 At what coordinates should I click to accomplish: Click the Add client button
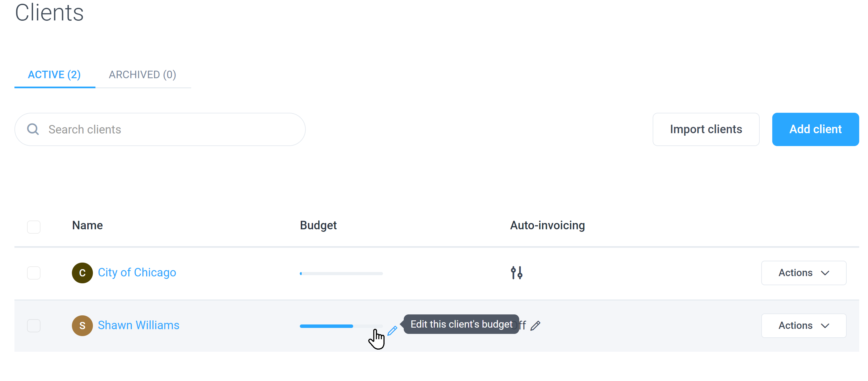(x=816, y=129)
